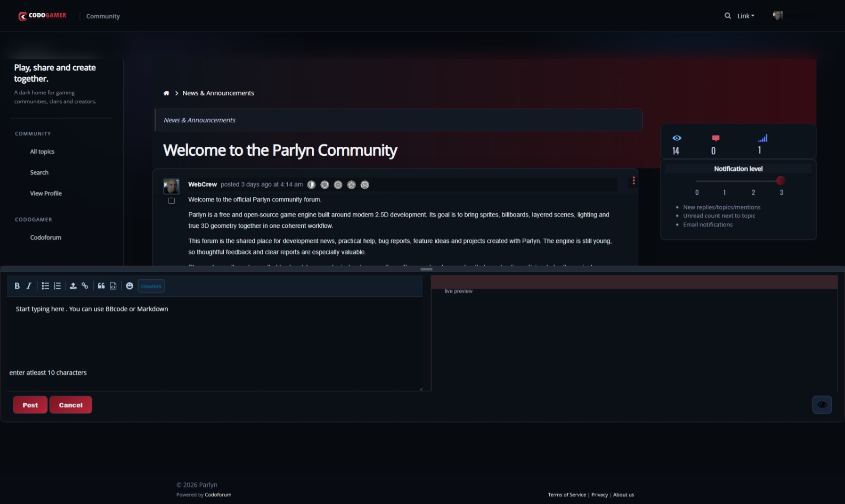Open All topics in the sidebar
The height and width of the screenshot is (504, 845).
tap(42, 152)
